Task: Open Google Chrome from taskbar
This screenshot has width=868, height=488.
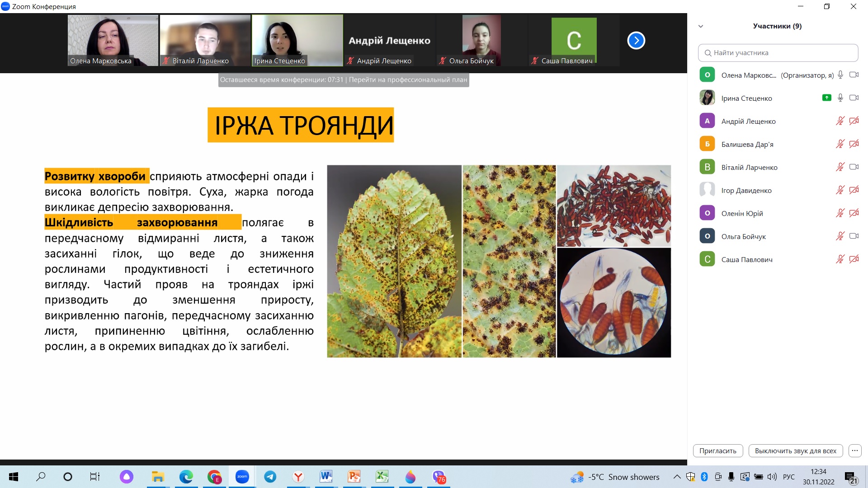Action: [214, 477]
